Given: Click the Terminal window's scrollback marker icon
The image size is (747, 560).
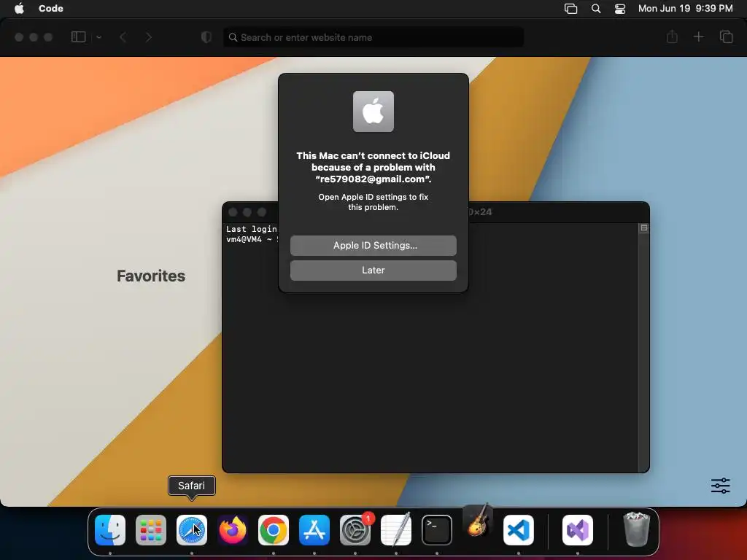Looking at the screenshot, I should (644, 227).
